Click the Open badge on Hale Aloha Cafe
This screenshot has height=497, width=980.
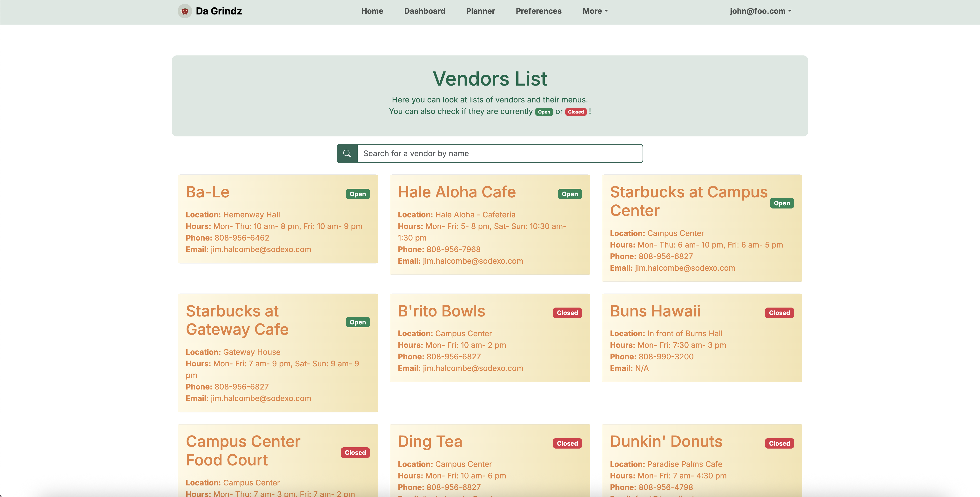click(570, 194)
